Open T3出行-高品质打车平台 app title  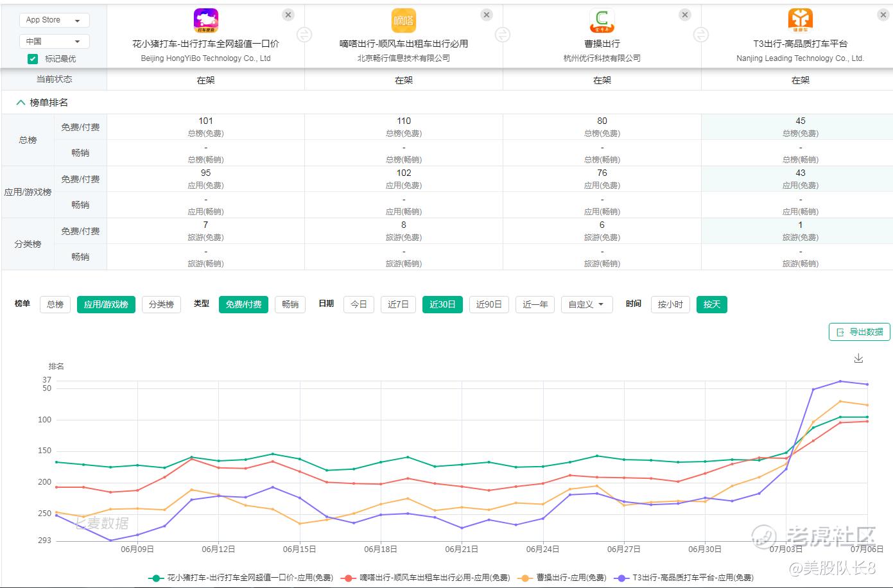point(801,44)
